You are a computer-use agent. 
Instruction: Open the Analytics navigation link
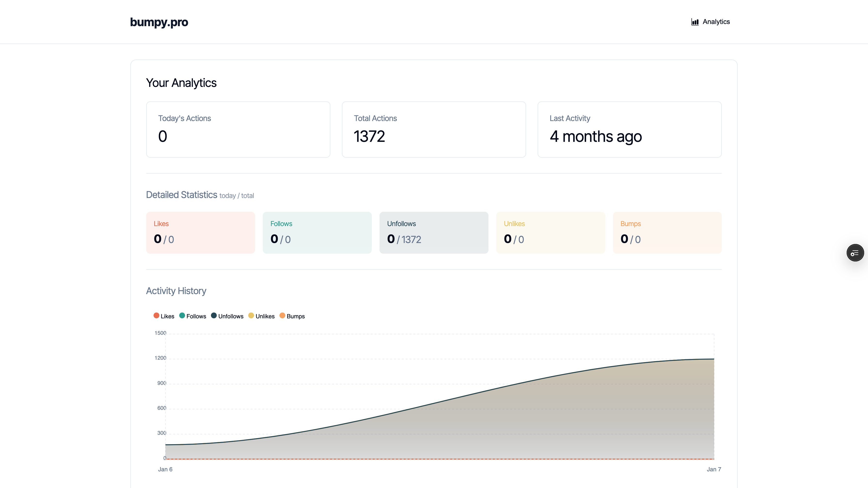coord(716,22)
